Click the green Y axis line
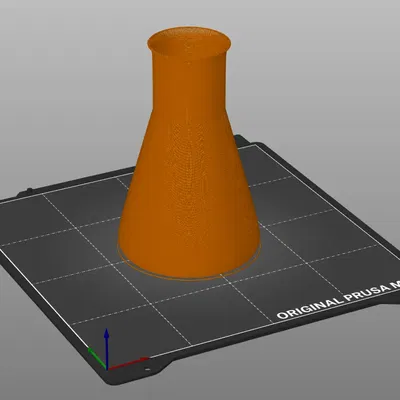Screen dimensions: 400x400 pyautogui.click(x=97, y=357)
